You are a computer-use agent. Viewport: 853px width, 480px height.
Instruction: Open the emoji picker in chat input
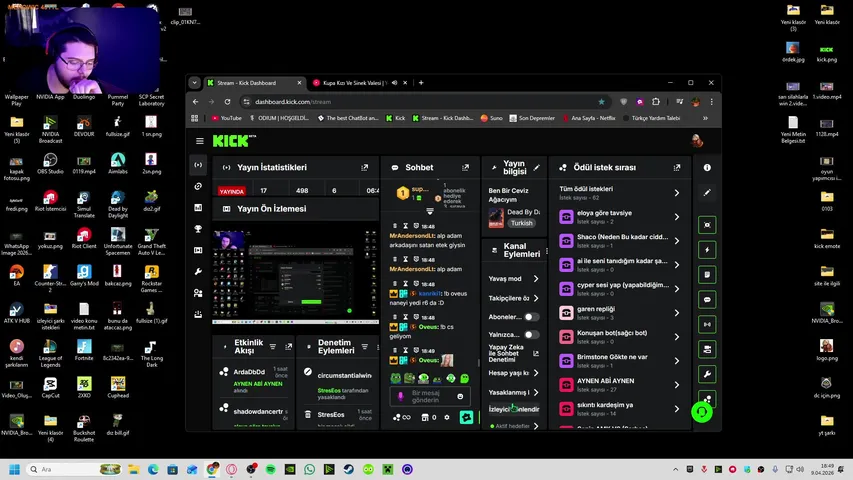click(x=460, y=396)
